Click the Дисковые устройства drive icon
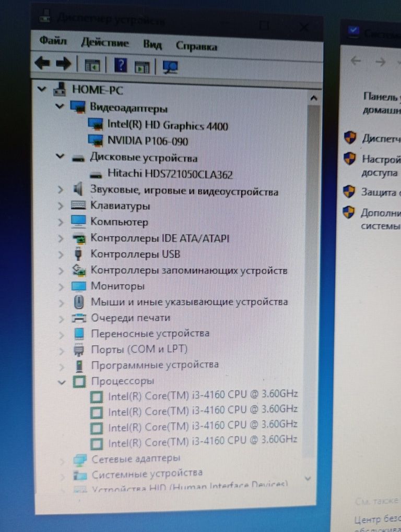 coord(78,158)
